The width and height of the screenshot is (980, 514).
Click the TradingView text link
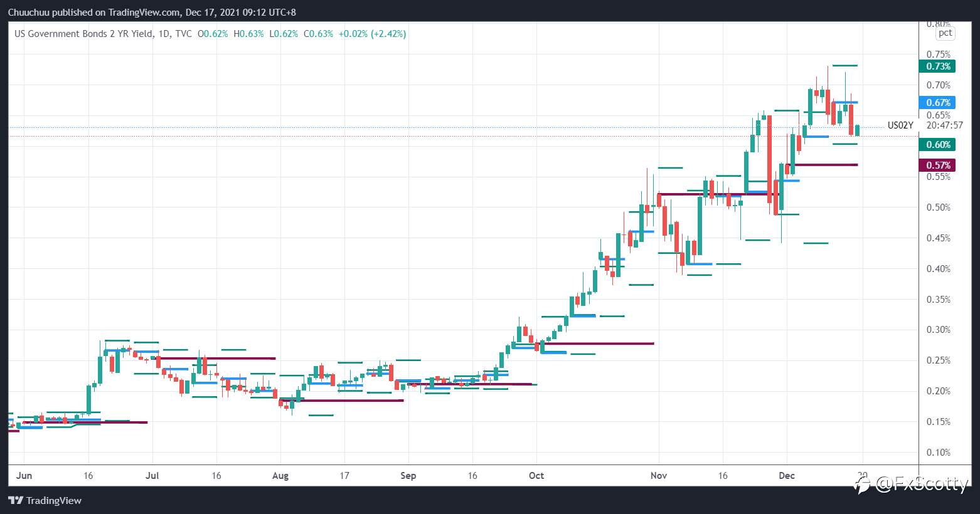point(54,501)
